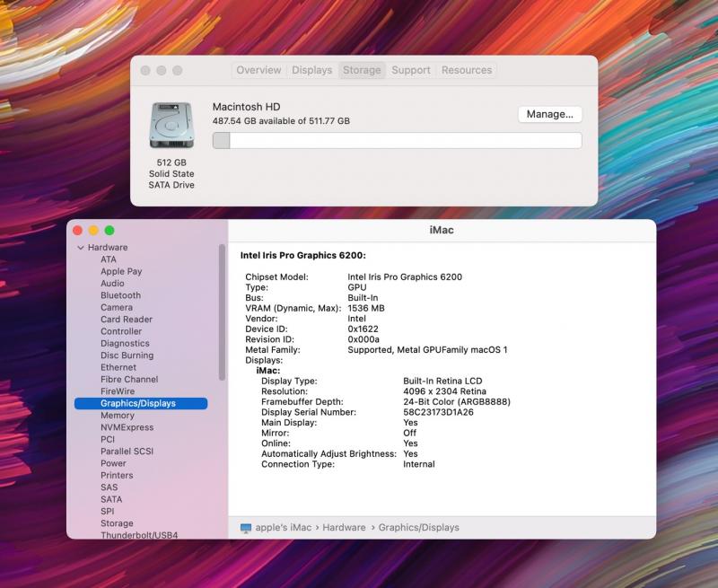Click the Metal GPUFamily macOS 1 value
718x588 pixels.
point(452,350)
